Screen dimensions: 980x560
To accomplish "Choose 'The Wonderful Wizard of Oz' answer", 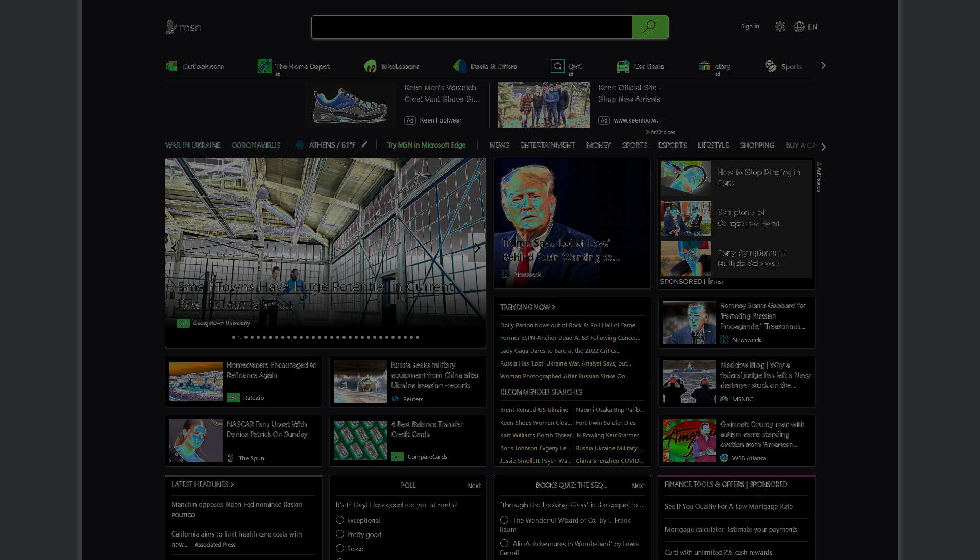I will pyautogui.click(x=504, y=520).
